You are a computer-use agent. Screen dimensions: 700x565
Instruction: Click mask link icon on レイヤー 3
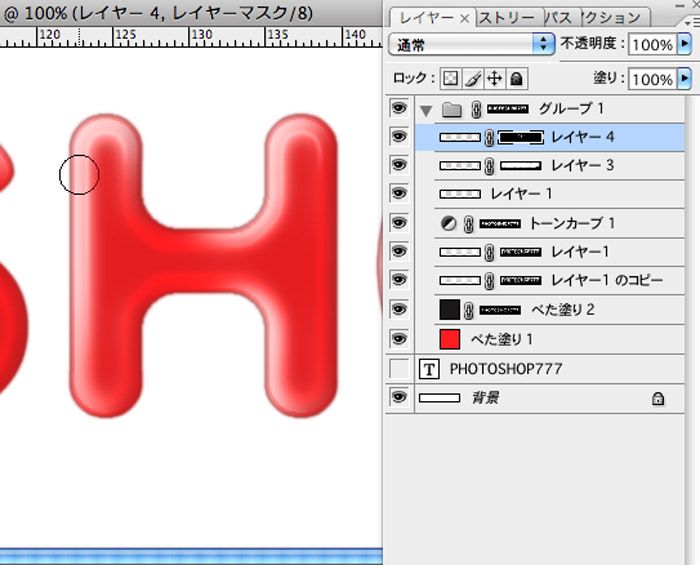click(x=490, y=165)
